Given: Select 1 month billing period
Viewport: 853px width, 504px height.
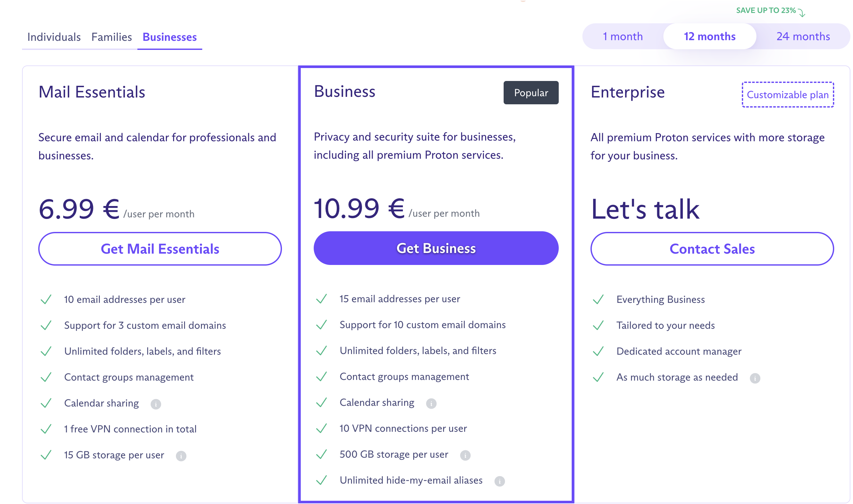Looking at the screenshot, I should tap(623, 36).
